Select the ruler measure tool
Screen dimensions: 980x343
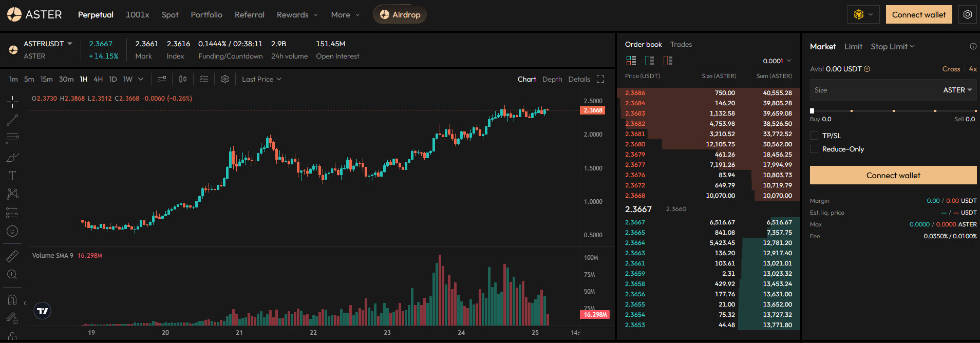pos(12,256)
